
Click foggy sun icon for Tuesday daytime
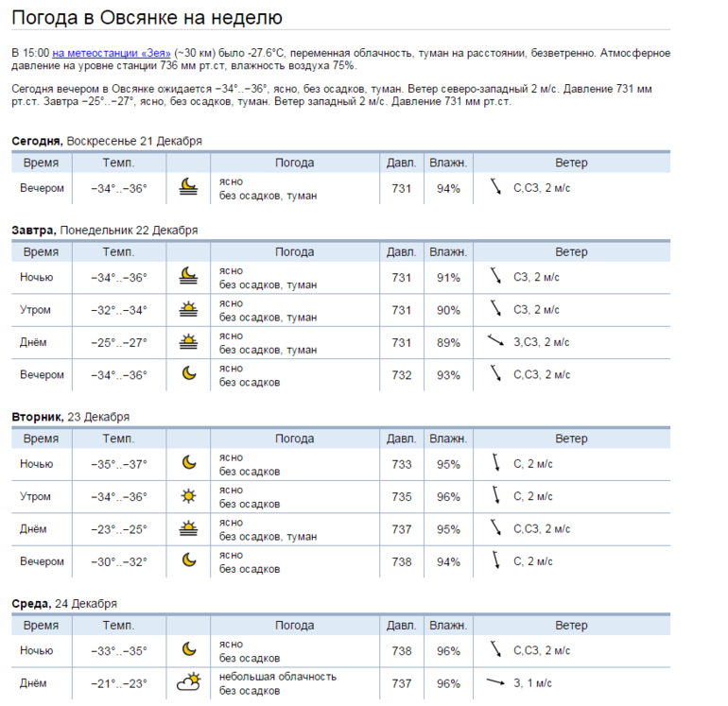188,527
